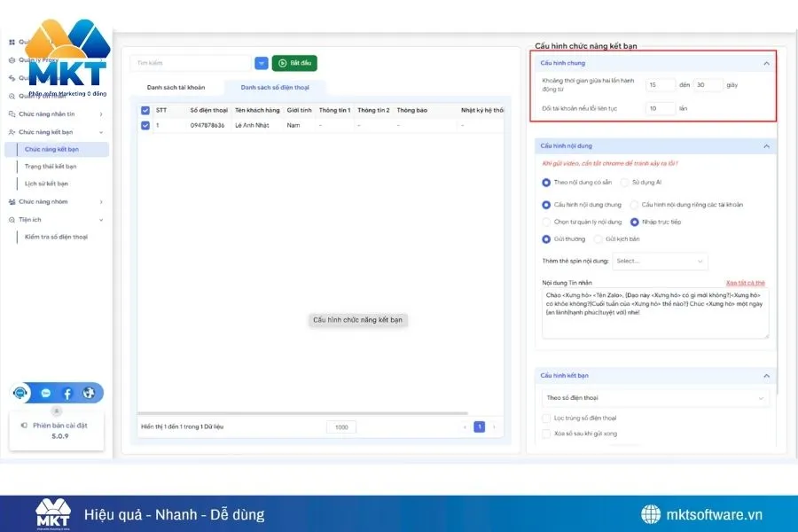Select the Sử dụng AI radio option

point(624,183)
